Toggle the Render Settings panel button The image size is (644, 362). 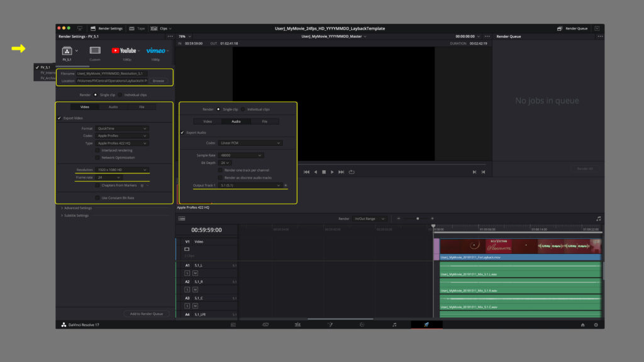(x=106, y=28)
